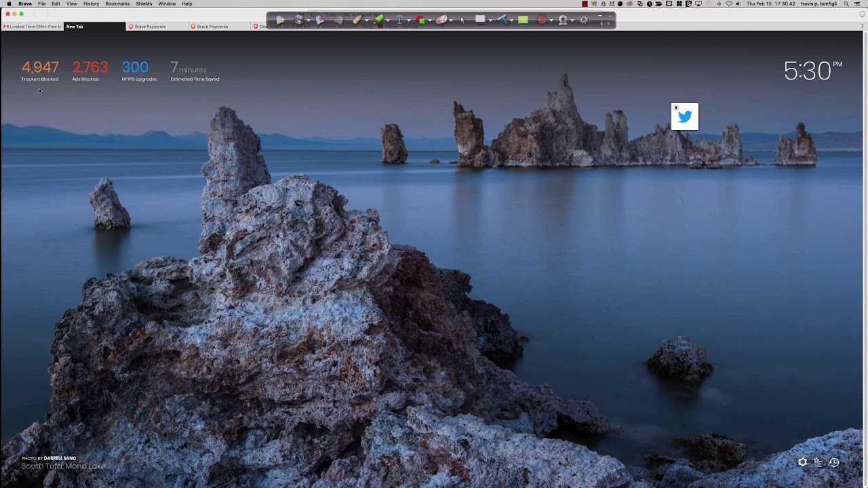The height and width of the screenshot is (488, 868).
Task: Open annotation toolbar gear settings
Action: tap(583, 20)
